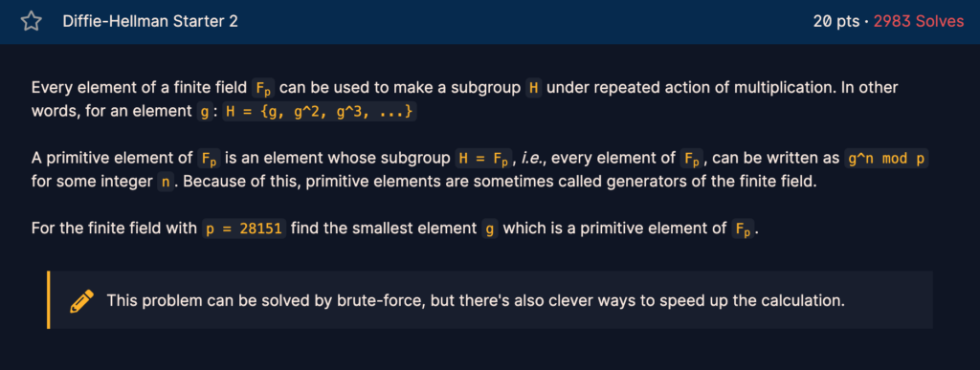Click the H = Fp code snippet
Image resolution: width=980 pixels, height=370 pixels.
coord(484,159)
